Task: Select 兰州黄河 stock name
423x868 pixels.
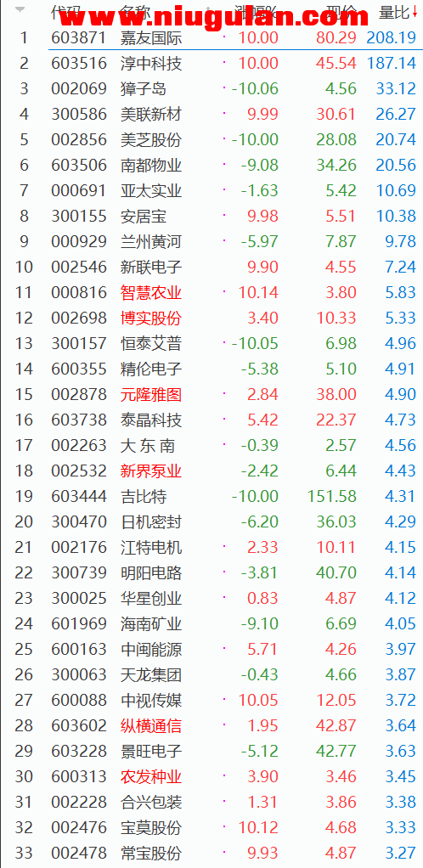Action: pyautogui.click(x=151, y=242)
